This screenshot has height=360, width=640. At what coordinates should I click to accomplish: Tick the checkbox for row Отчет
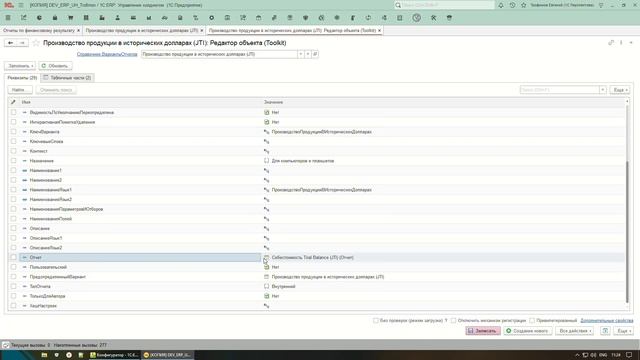click(x=13, y=257)
